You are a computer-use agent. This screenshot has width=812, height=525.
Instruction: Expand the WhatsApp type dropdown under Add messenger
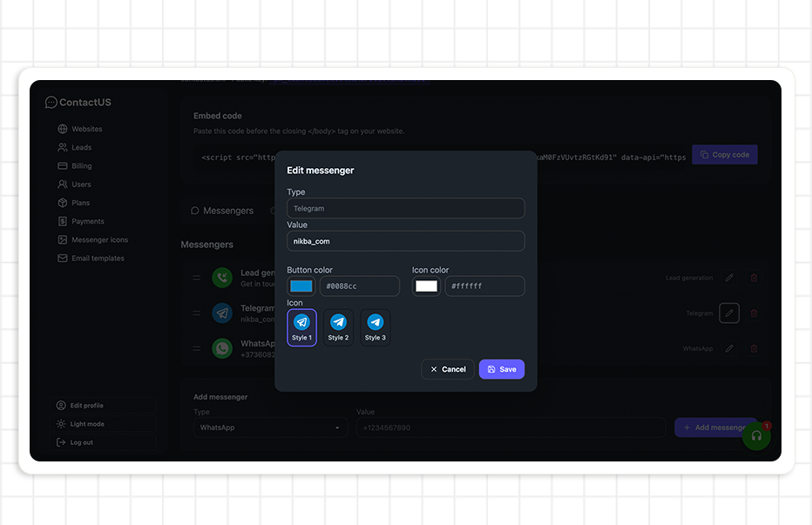269,427
